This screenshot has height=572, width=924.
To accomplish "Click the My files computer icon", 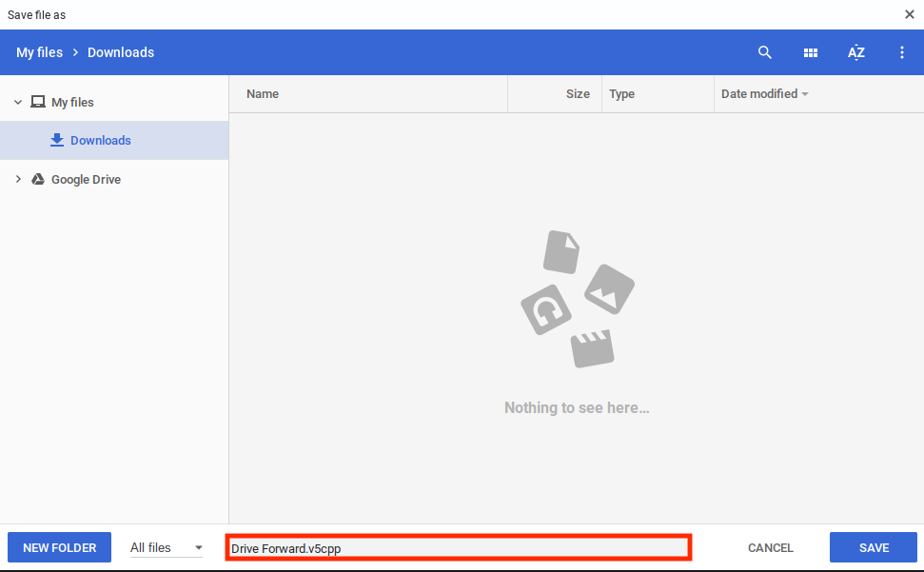I will (38, 101).
